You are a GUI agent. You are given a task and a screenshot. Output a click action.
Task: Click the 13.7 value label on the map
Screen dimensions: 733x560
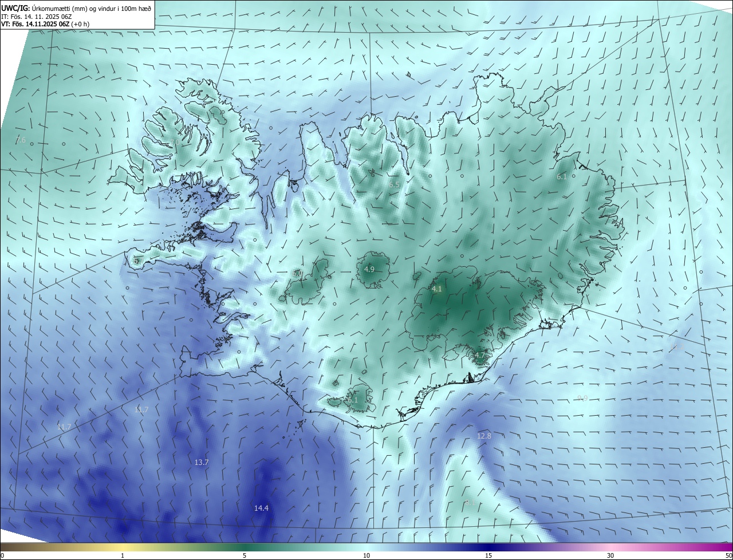coord(202,462)
